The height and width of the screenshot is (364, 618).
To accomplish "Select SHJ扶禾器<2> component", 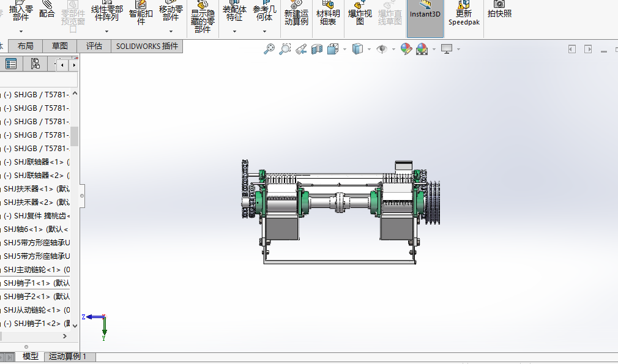I will [x=36, y=202].
